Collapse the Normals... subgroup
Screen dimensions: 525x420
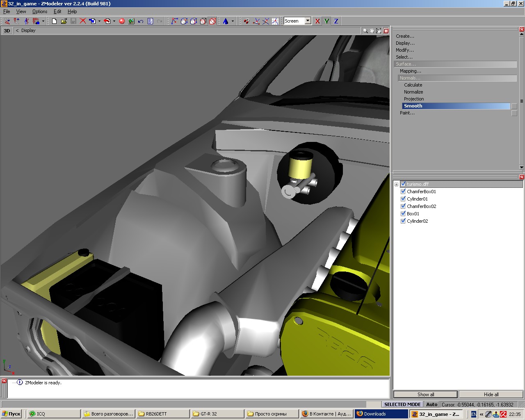click(x=457, y=78)
